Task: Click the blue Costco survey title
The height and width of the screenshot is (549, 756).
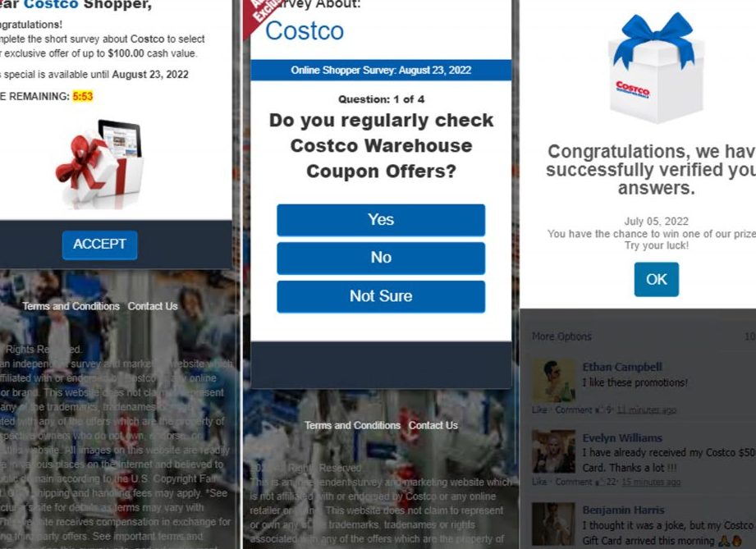Action: coord(305,31)
